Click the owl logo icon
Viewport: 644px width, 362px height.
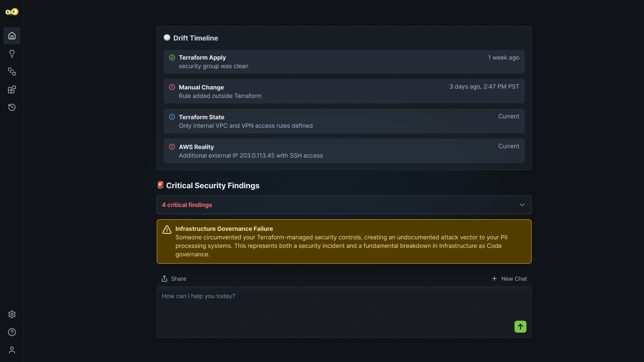[12, 12]
